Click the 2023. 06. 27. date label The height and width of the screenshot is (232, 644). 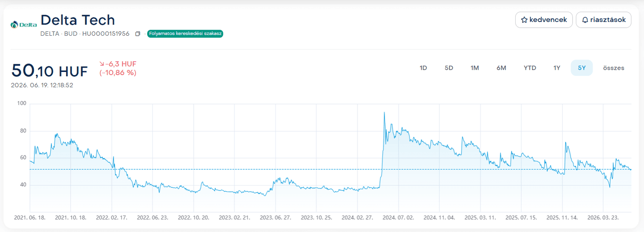click(275, 218)
